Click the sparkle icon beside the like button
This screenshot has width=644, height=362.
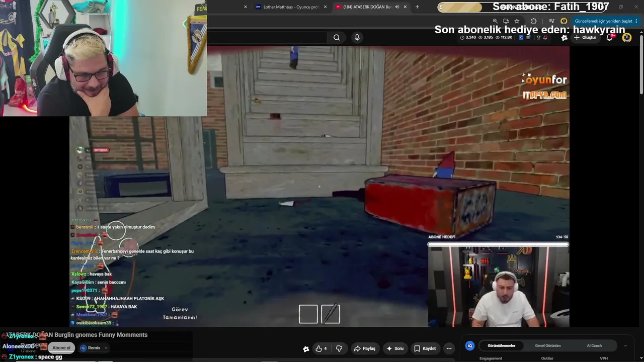pos(306,348)
